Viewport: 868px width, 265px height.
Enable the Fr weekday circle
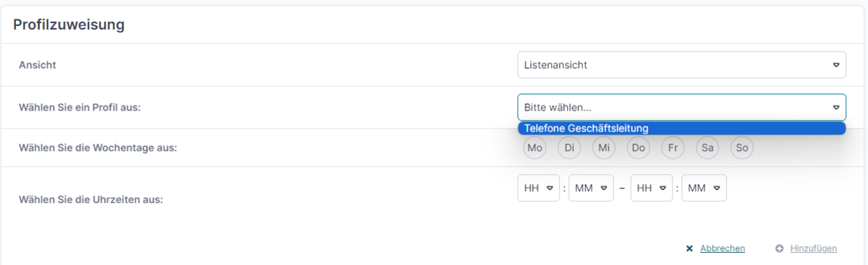pyautogui.click(x=673, y=148)
